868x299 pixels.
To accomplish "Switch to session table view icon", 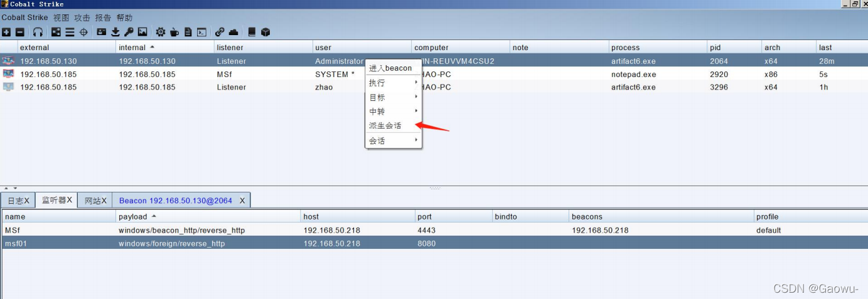I will point(70,32).
